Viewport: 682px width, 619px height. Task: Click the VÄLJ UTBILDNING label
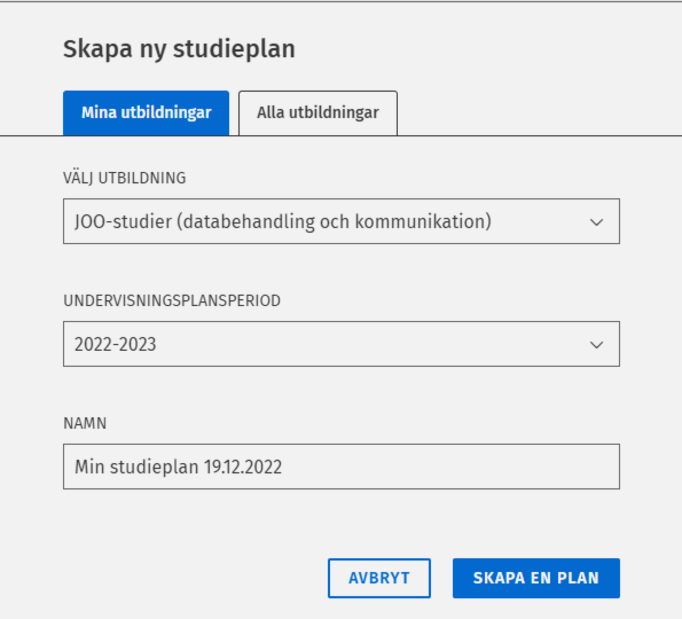[124, 178]
